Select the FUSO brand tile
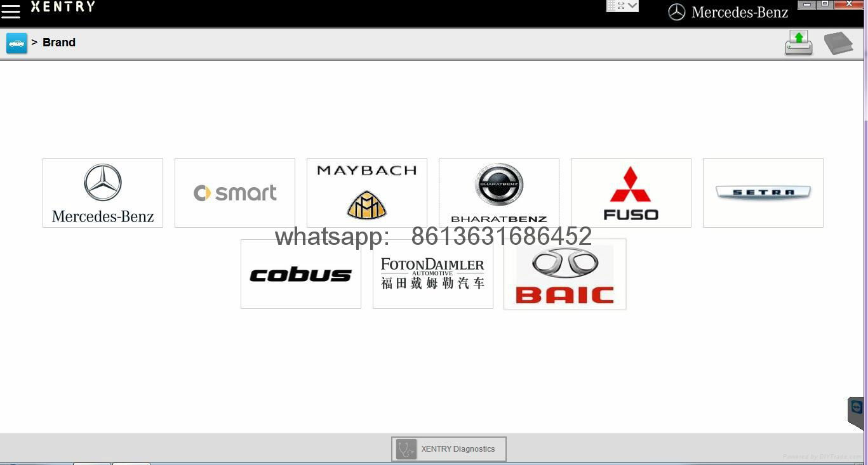 tap(631, 193)
